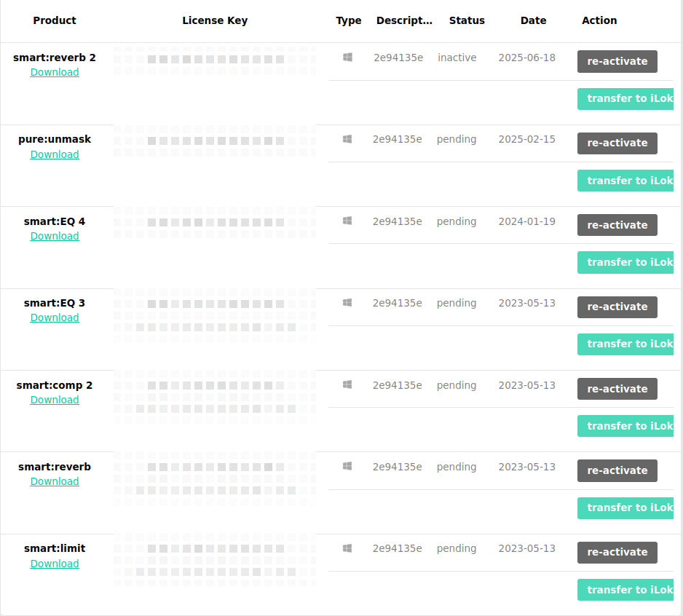Click the pending status of pure:unmask

coord(457,139)
